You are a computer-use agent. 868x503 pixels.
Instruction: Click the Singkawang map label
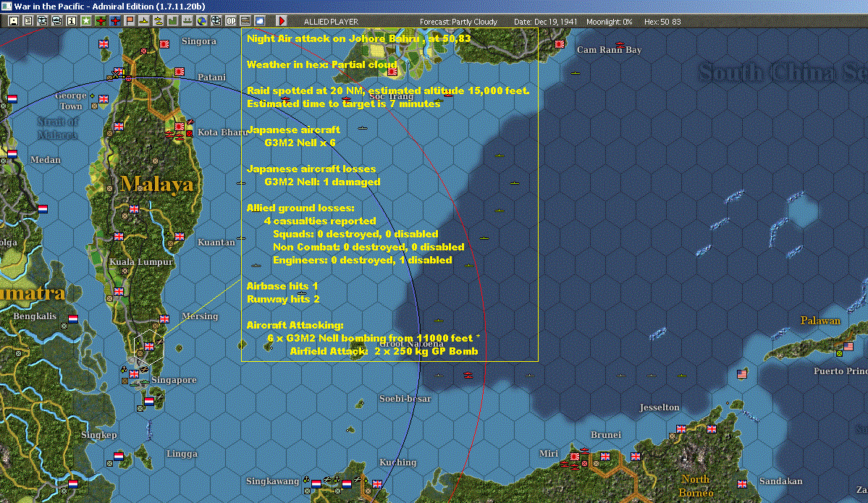click(272, 481)
